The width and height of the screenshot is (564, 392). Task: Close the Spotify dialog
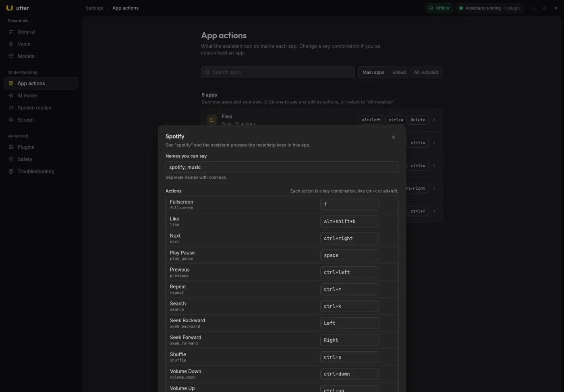tap(393, 137)
